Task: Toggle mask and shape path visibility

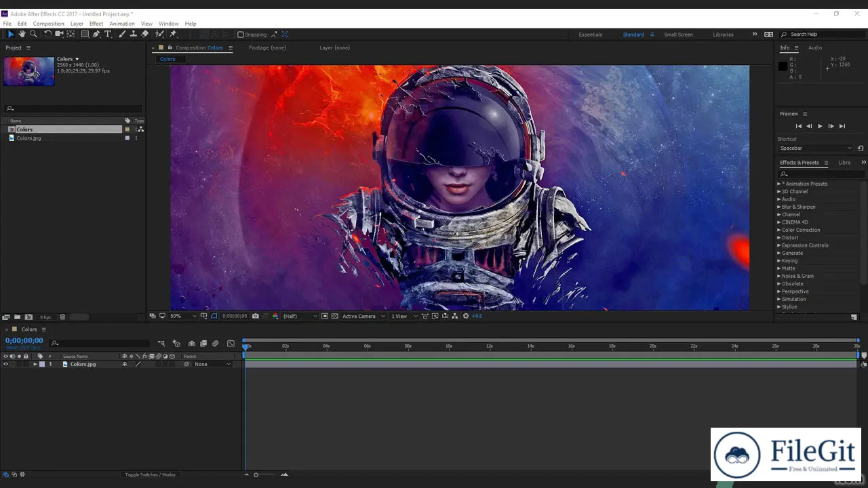Action: click(x=214, y=316)
